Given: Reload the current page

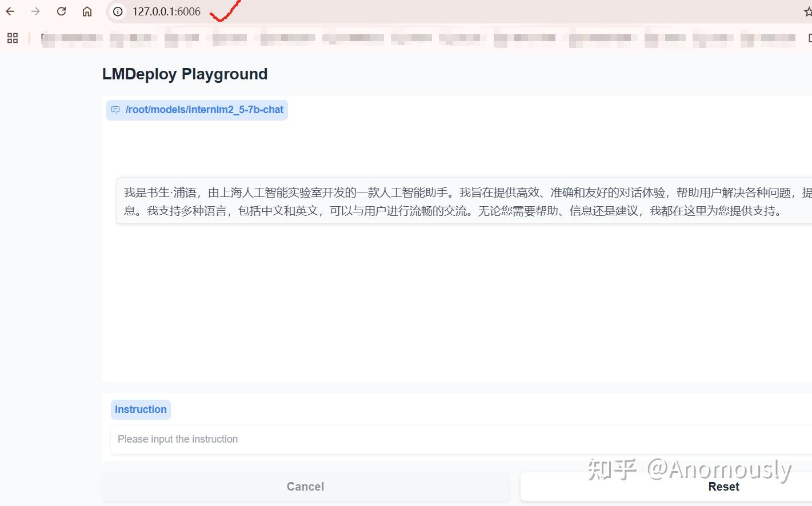Looking at the screenshot, I should coord(61,11).
